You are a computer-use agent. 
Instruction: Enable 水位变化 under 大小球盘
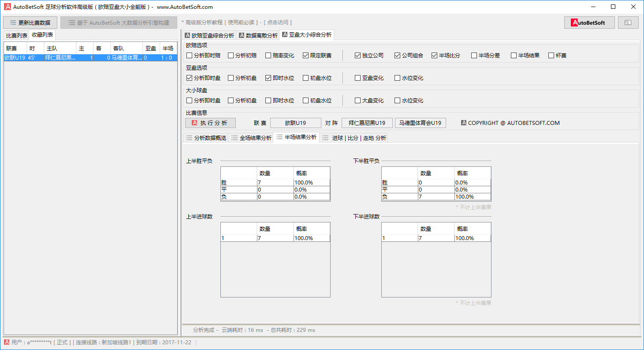[x=409, y=101]
